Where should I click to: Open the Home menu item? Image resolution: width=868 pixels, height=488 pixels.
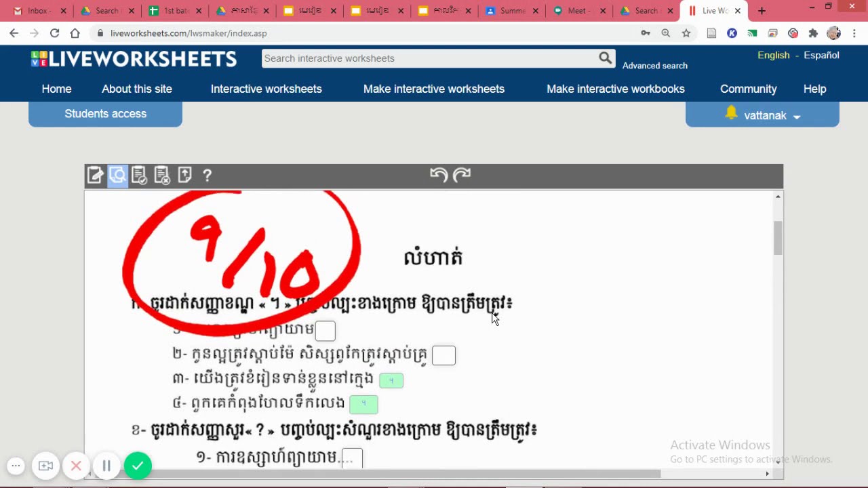pyautogui.click(x=56, y=89)
